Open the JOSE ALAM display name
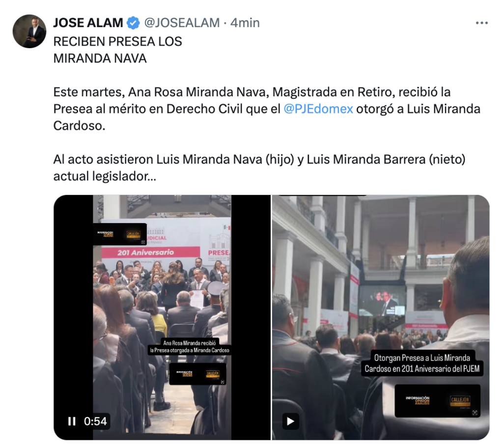The image size is (503, 448). [88, 23]
